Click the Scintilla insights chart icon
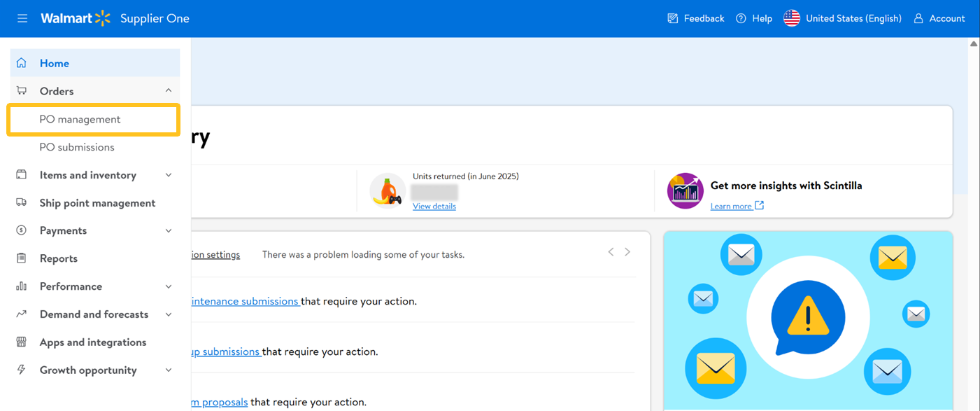 tap(686, 191)
